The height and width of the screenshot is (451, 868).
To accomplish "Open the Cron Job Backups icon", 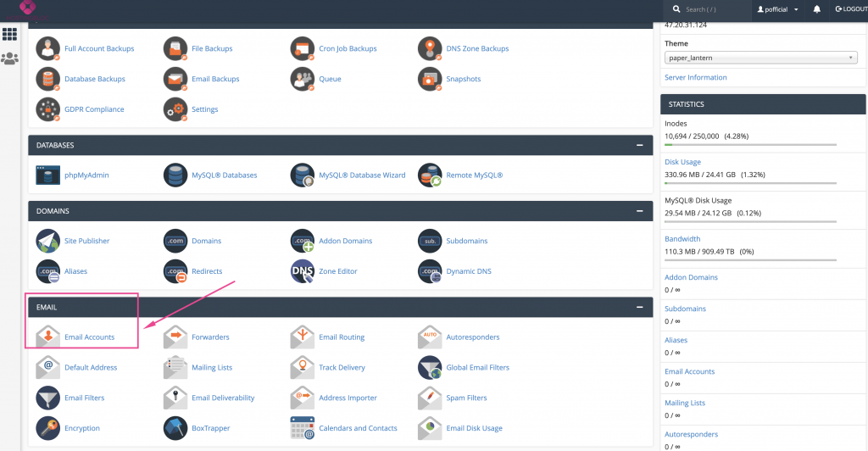I will [303, 48].
